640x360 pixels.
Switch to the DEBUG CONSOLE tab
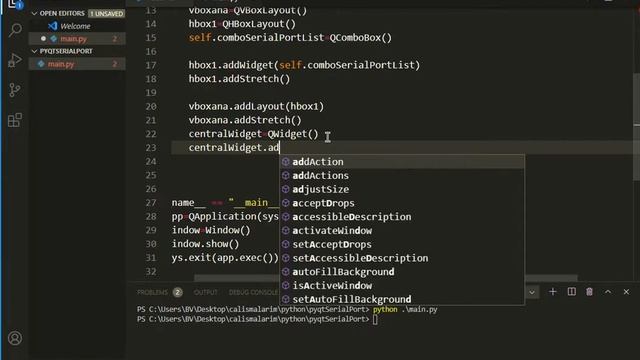pos(253,292)
